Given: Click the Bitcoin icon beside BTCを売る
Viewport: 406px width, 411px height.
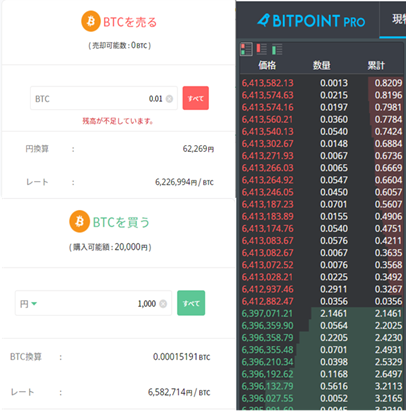Looking at the screenshot, I should click(91, 21).
